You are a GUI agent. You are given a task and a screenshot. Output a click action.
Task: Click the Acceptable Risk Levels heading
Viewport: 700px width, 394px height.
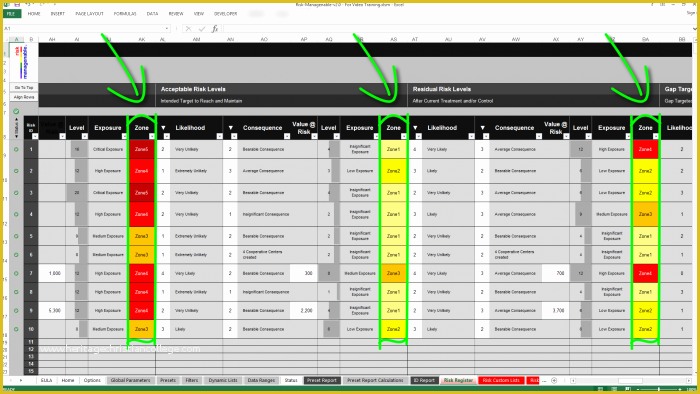point(193,89)
